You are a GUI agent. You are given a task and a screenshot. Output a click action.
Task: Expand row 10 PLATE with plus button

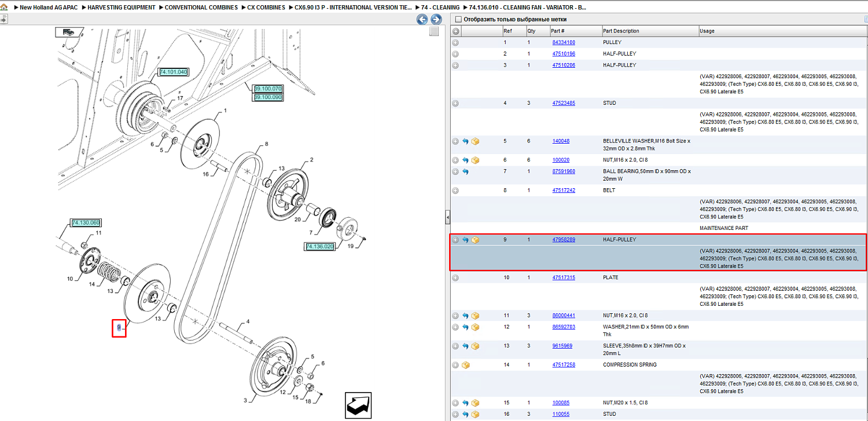click(455, 278)
